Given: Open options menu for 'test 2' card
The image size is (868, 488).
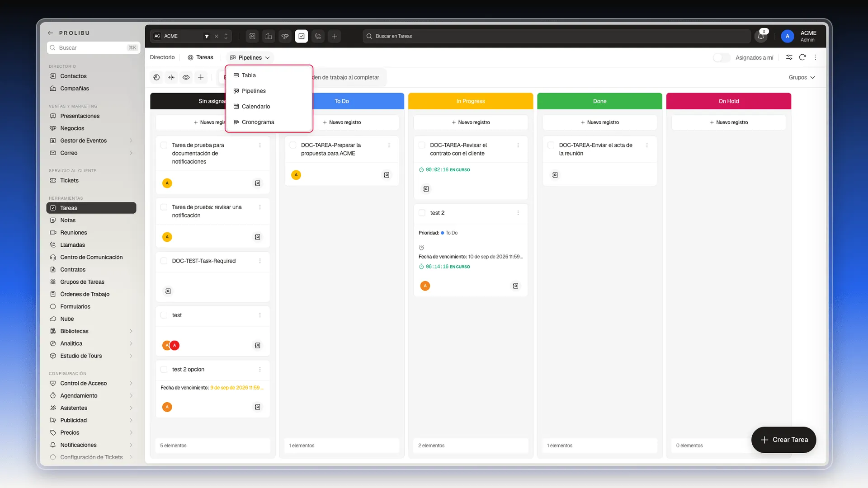Looking at the screenshot, I should (x=518, y=213).
